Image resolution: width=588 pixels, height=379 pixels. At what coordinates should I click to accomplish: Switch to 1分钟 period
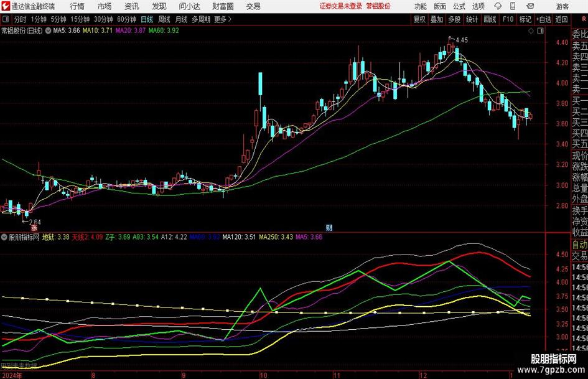(38, 19)
